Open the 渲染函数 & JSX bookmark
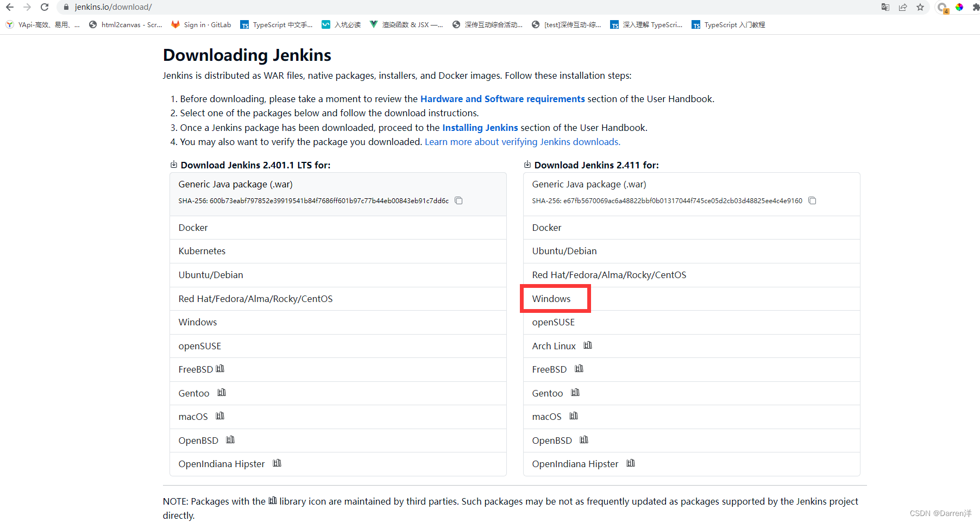Viewport: 980px width, 522px height. [406, 24]
